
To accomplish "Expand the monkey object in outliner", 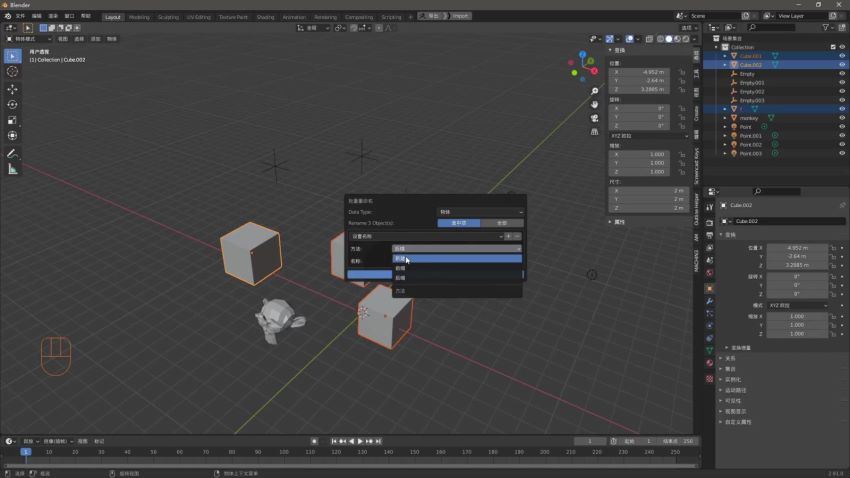I will click(725, 118).
